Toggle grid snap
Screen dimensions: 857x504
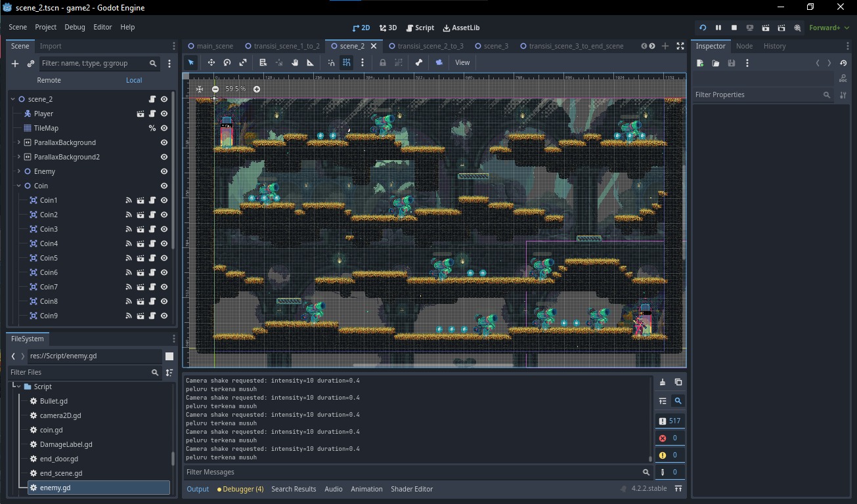tap(347, 62)
